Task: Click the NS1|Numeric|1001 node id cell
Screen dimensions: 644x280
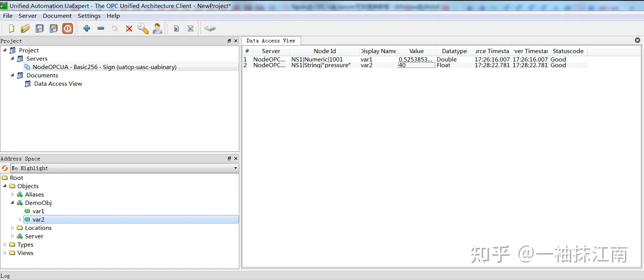Action: point(317,59)
